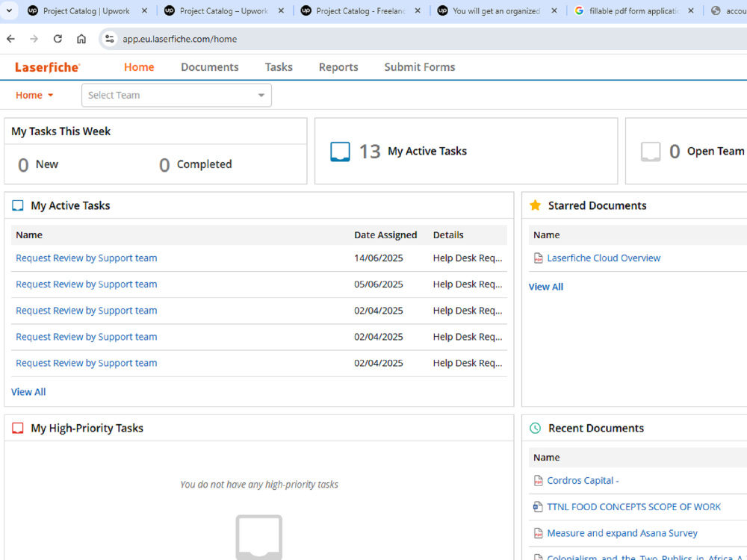Viewport: 747px width, 560px height.
Task: Click document icon beside TTNL FOOD CONCEPTS
Action: [x=538, y=507]
